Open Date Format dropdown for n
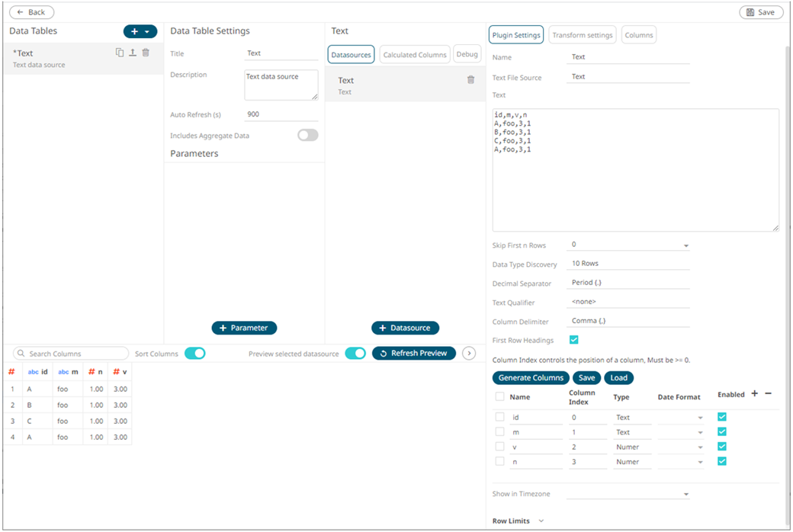The image size is (793, 532). pos(681,462)
